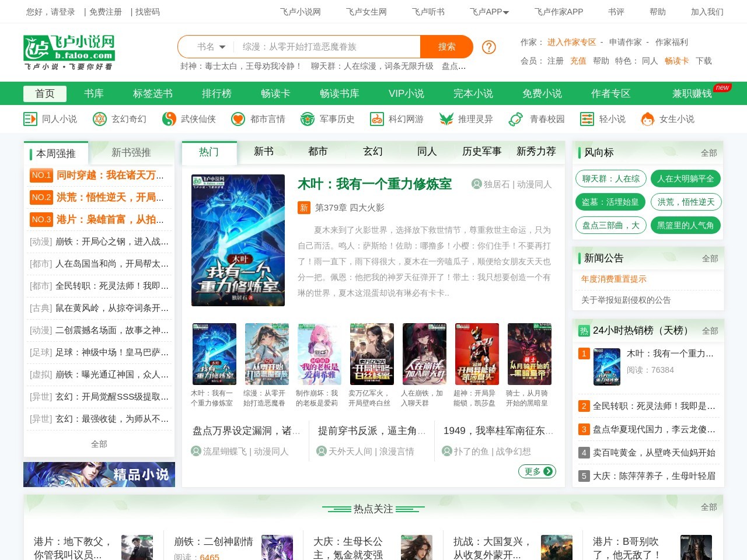Go to 首页 in main navigation
This screenshot has height=560, width=747.
45,94
